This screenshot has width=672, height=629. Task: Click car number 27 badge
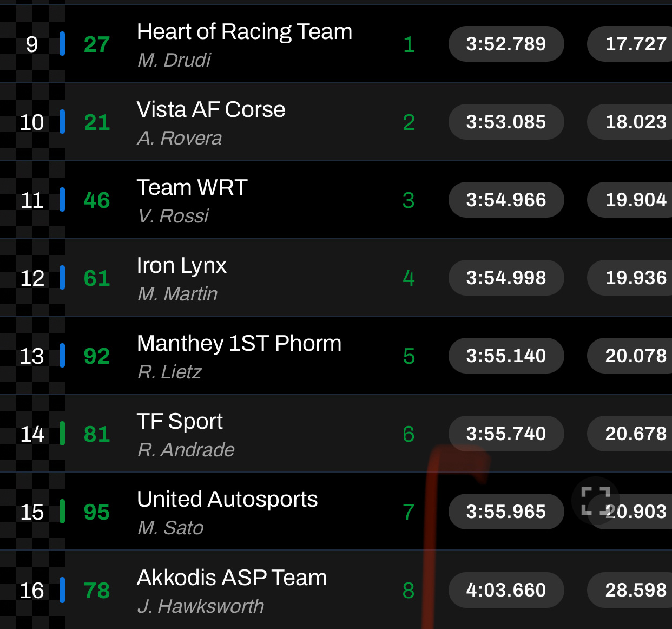tap(97, 44)
